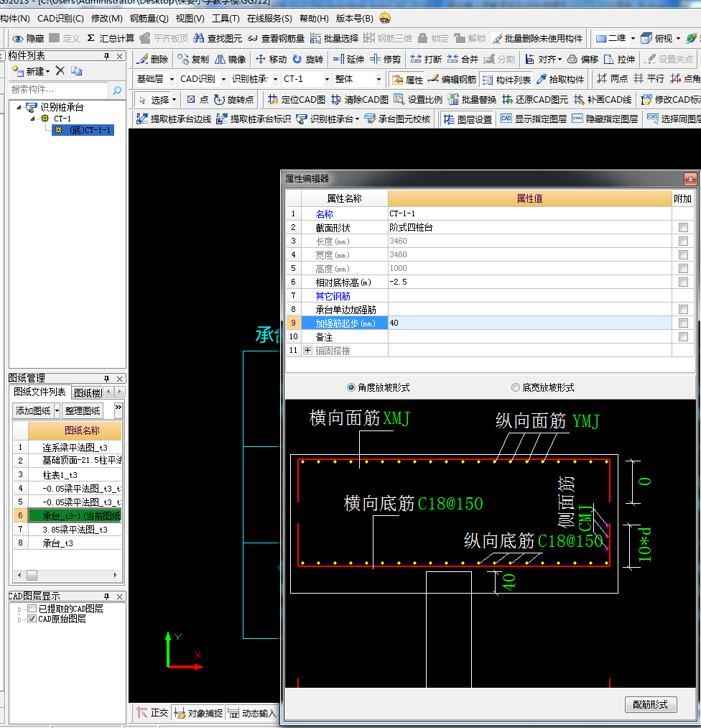Open 编辑钢筋 edit rebar
Screen dimensions: 701x728
click(x=452, y=79)
